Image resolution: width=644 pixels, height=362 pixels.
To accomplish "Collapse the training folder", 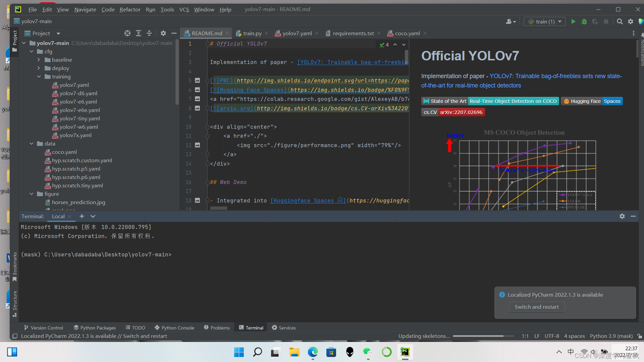I will [x=39, y=76].
